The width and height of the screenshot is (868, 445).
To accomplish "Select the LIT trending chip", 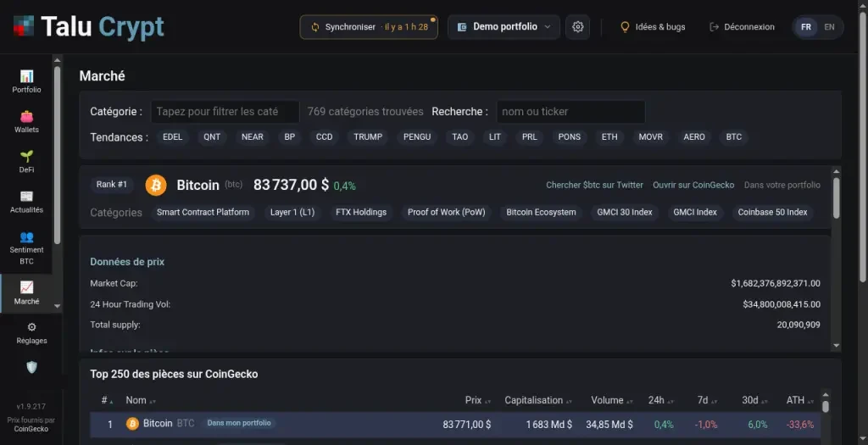I will [x=495, y=136].
